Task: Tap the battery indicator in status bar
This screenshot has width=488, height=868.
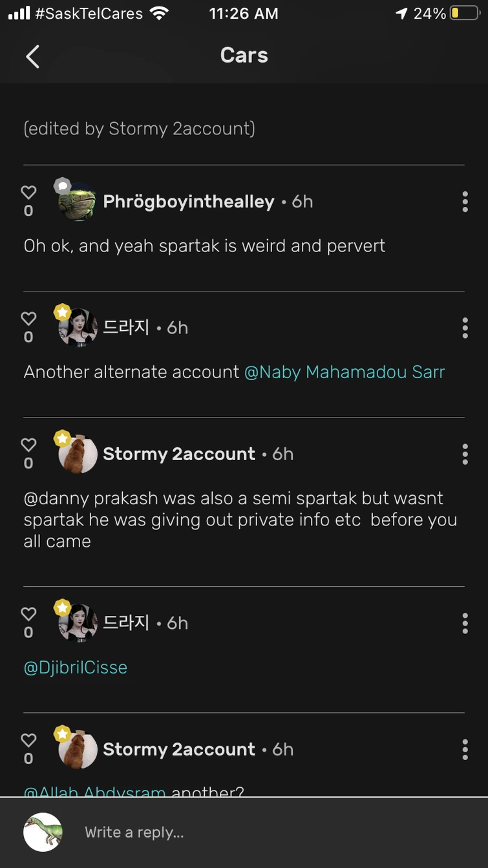Action: click(x=465, y=13)
